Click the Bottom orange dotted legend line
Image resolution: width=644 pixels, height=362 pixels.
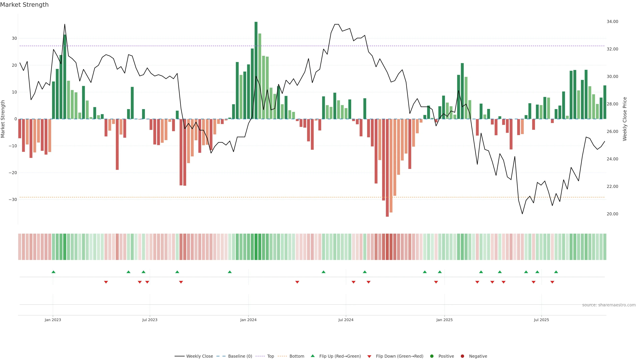click(282, 356)
